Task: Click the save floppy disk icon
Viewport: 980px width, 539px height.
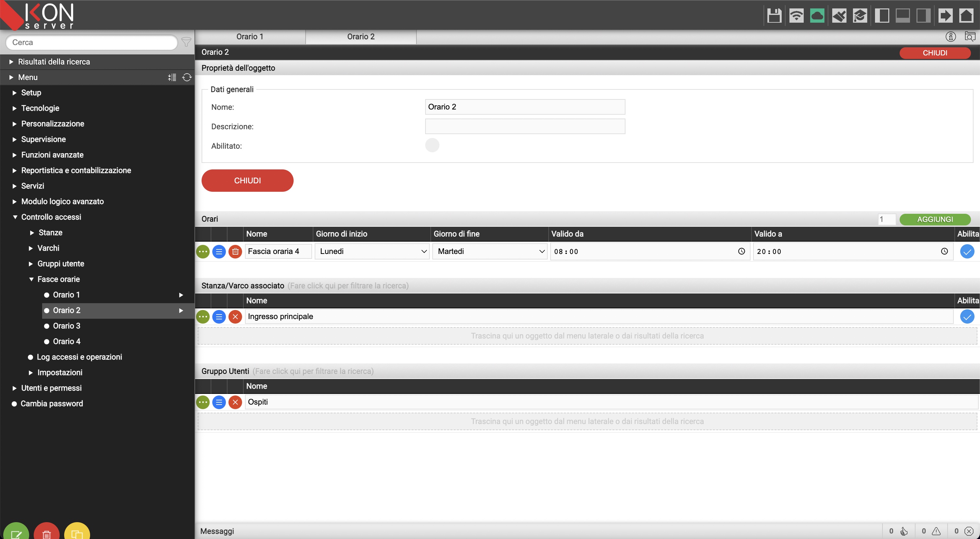Action: tap(774, 16)
